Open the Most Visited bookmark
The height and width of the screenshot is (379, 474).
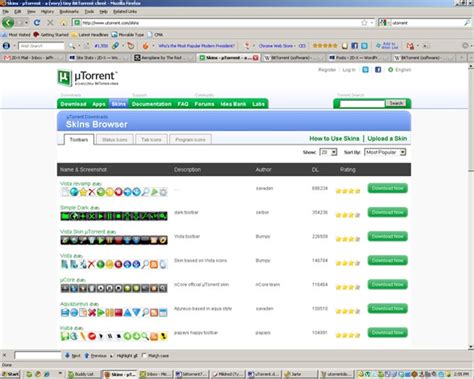coord(16,34)
